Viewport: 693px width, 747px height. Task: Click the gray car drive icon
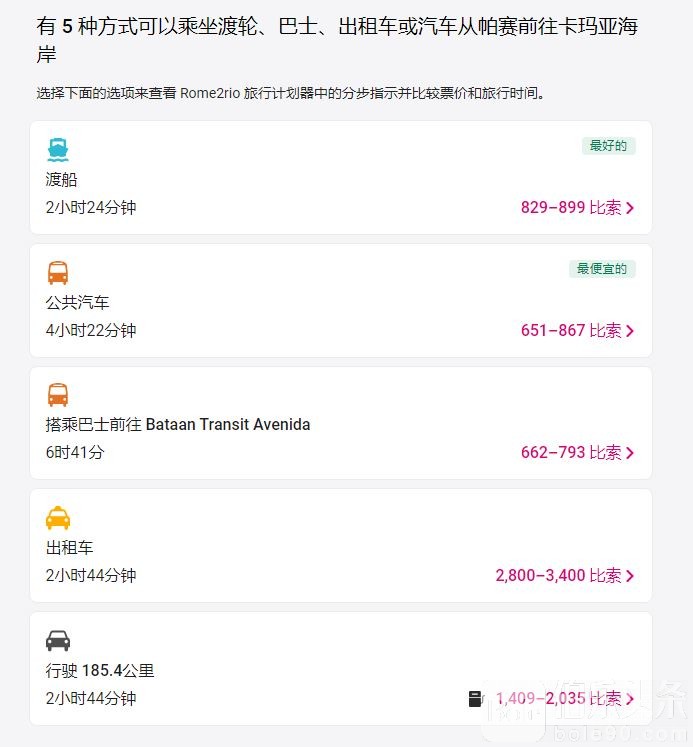pyautogui.click(x=58, y=641)
